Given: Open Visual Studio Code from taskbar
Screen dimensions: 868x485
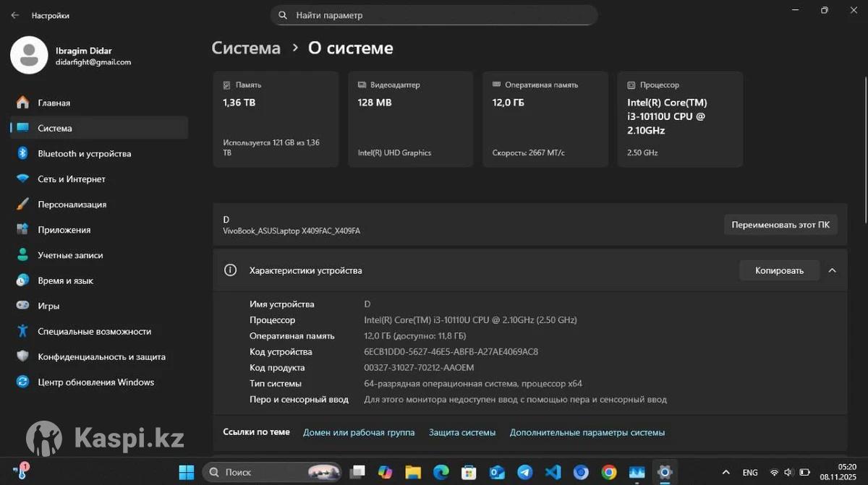Looking at the screenshot, I should 553,472.
